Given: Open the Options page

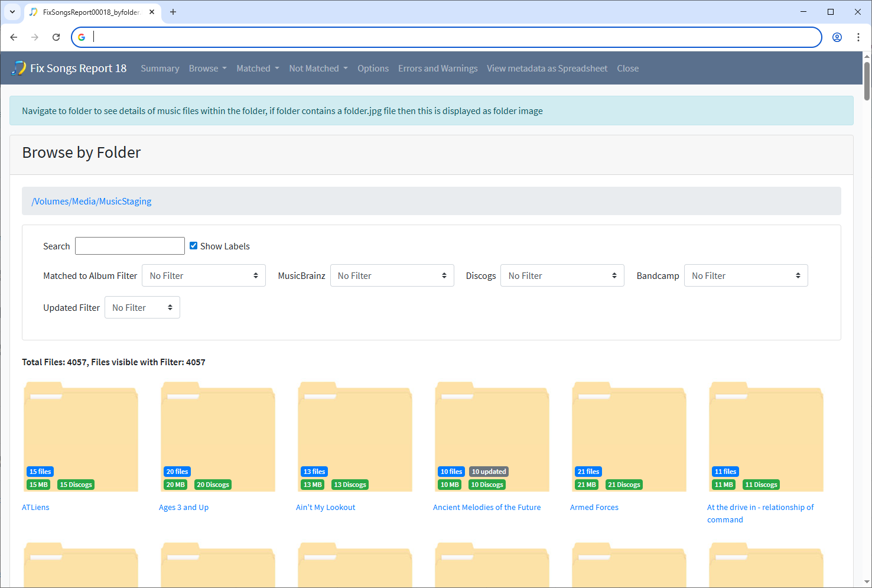Looking at the screenshot, I should click(x=373, y=69).
